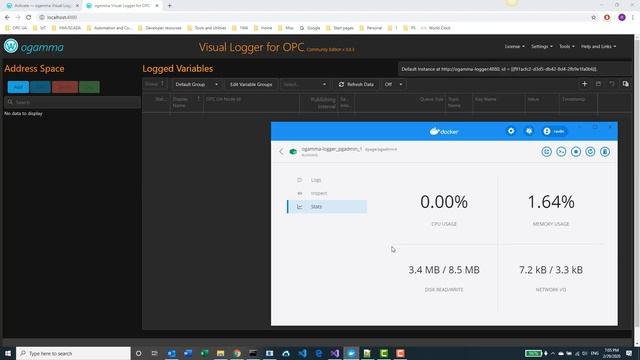This screenshot has width=640, height=360.
Task: Click the Default instance info field
Action: click(x=514, y=69)
